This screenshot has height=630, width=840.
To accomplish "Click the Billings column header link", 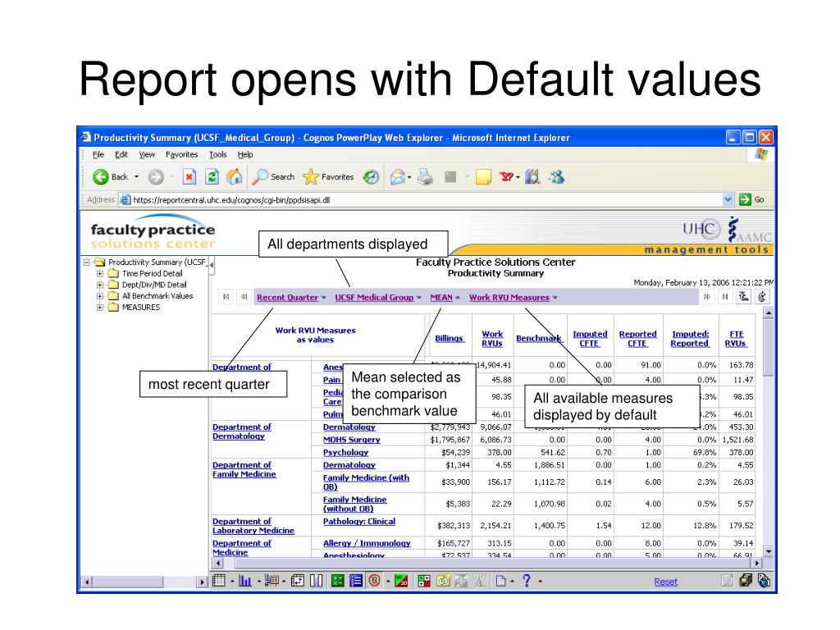I will (x=450, y=339).
